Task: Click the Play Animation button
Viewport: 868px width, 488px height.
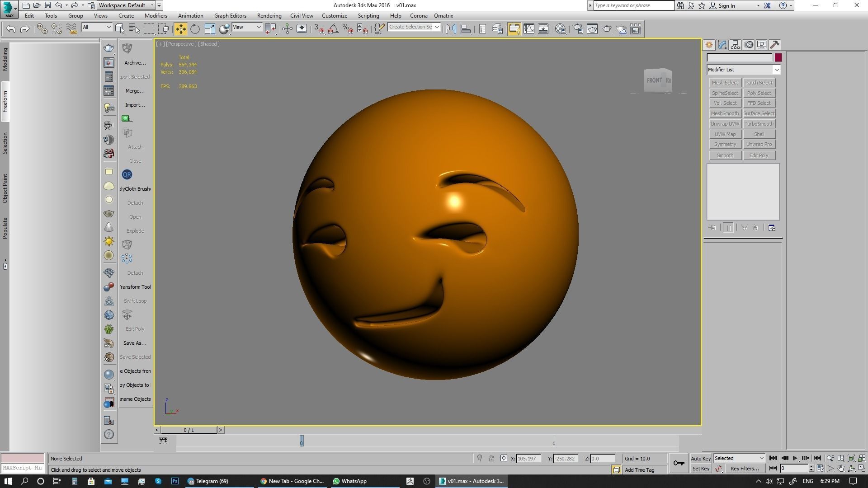Action: click(795, 458)
